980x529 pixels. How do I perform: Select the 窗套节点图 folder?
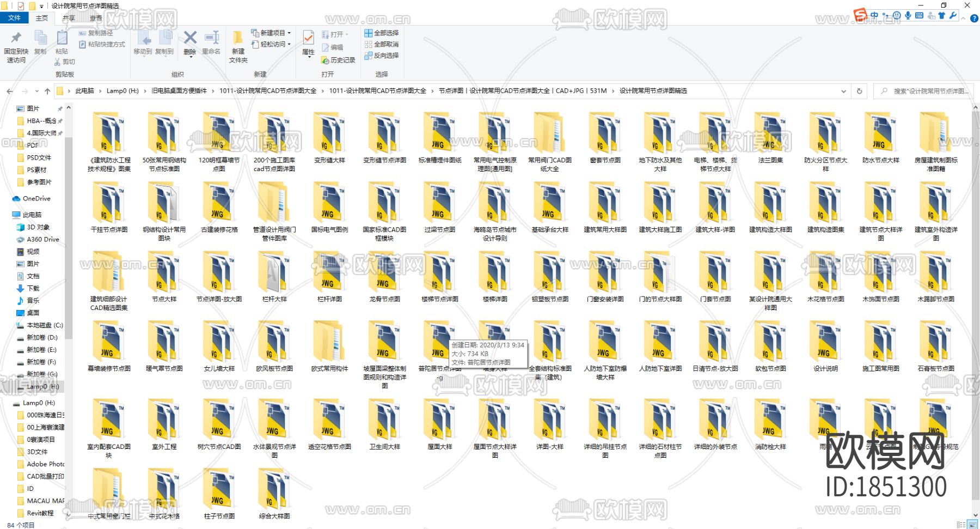[605, 138]
